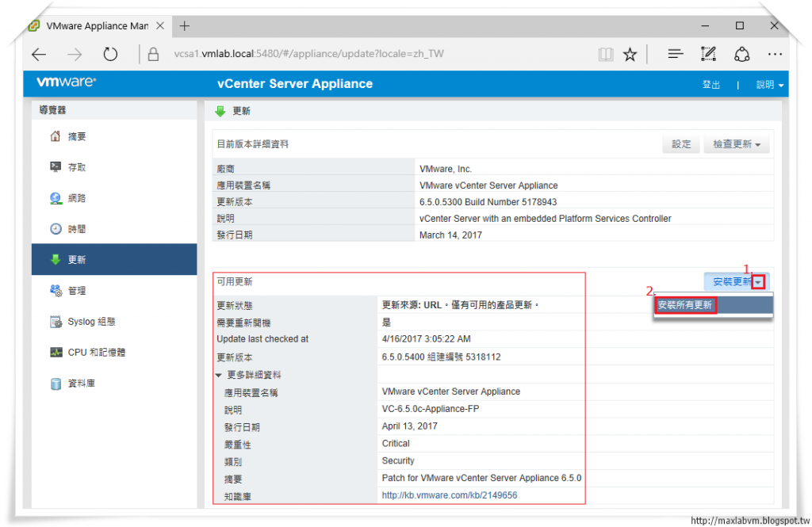This screenshot has height=527, width=812.
Task: Click the 設定 settings button
Action: 681,144
